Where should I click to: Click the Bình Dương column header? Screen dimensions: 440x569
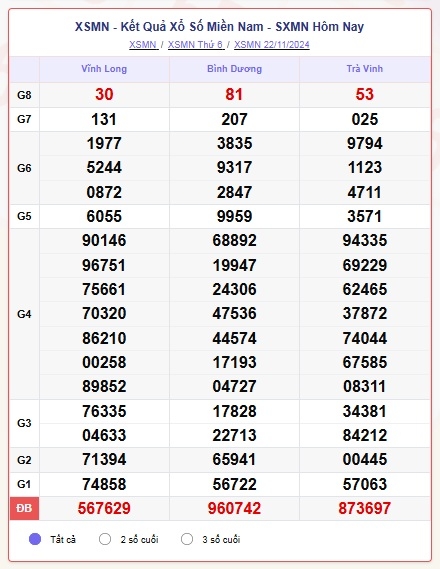234,69
